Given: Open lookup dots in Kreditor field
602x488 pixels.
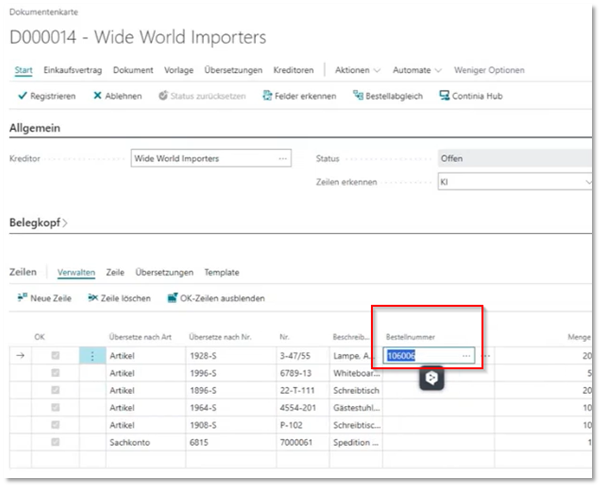Looking at the screenshot, I should pyautogui.click(x=283, y=159).
